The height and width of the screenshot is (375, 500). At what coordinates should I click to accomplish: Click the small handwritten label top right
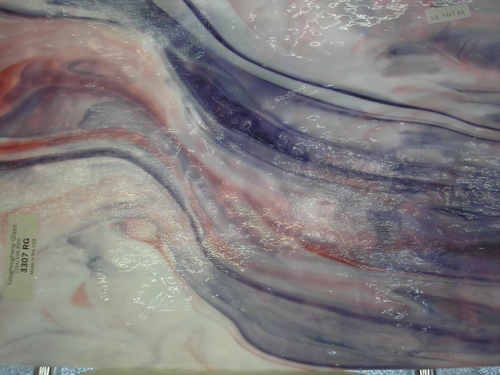click(448, 14)
